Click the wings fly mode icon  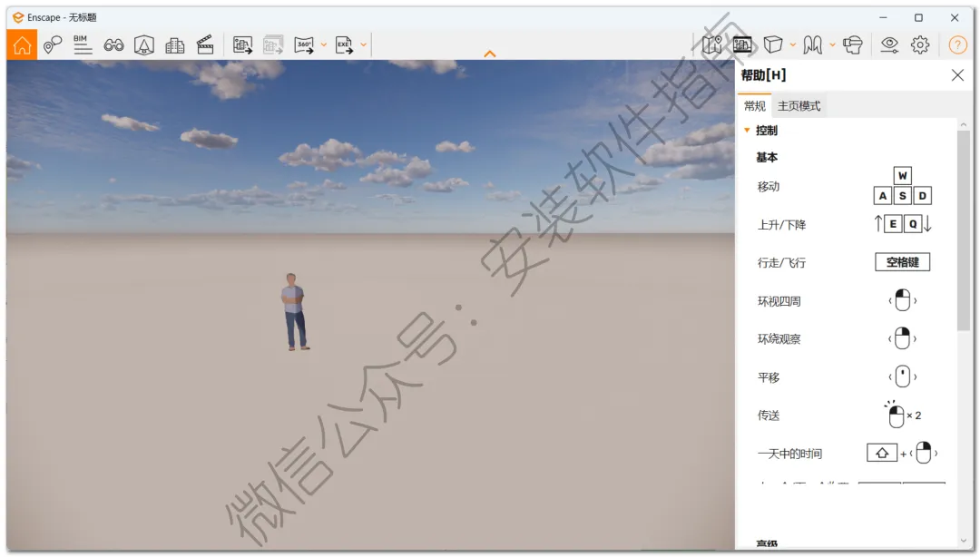812,45
